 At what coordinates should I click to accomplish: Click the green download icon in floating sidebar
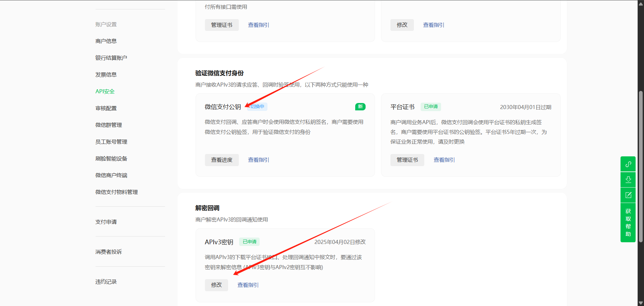(x=628, y=180)
